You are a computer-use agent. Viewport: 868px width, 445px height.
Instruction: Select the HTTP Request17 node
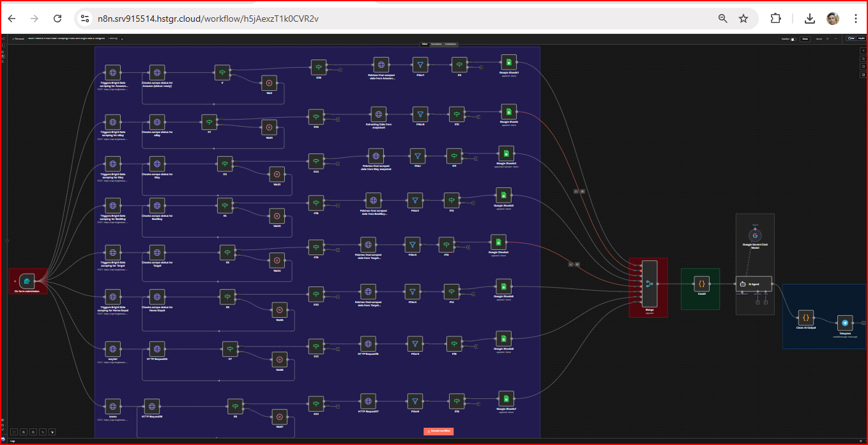(x=368, y=401)
